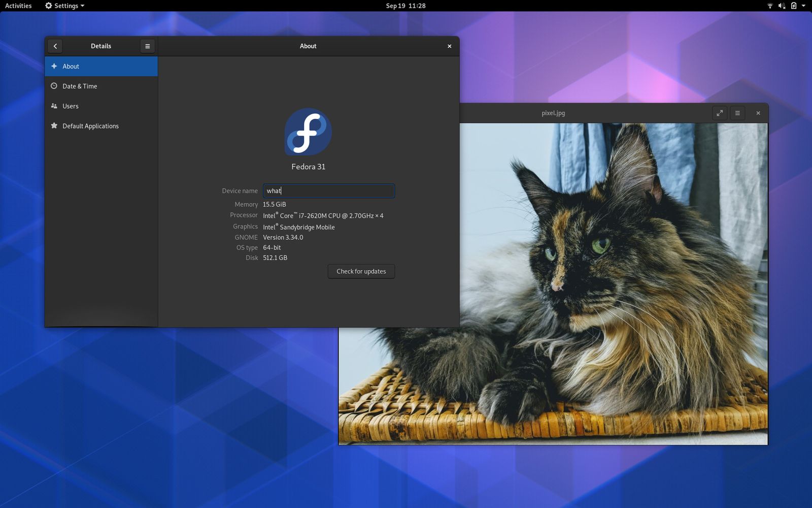
Task: Expand the system status menu chevron
Action: tap(803, 6)
